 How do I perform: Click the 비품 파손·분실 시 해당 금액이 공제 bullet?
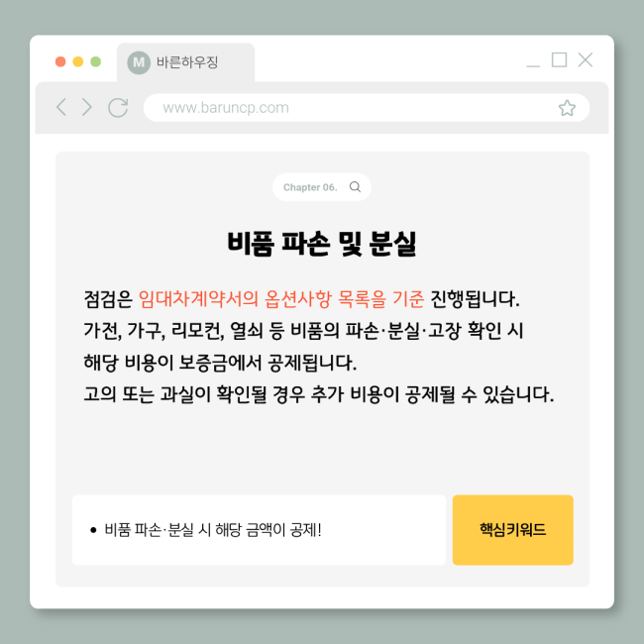pyautogui.click(x=206, y=530)
